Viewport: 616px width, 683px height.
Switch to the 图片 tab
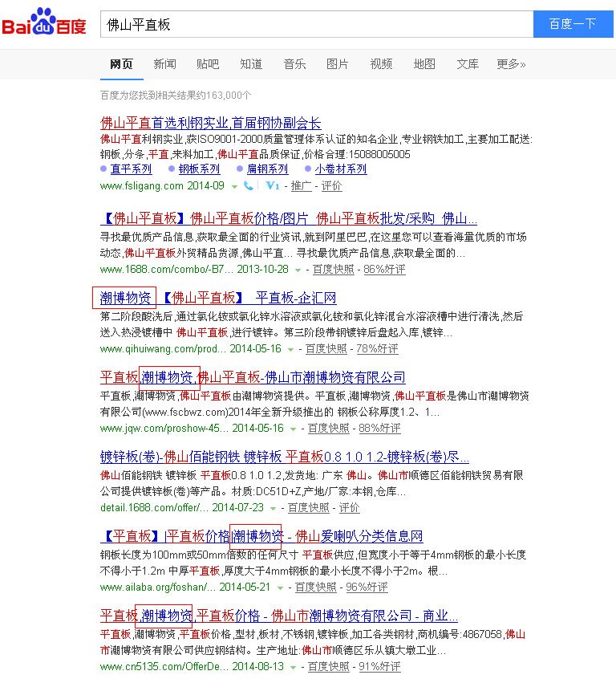coord(338,64)
